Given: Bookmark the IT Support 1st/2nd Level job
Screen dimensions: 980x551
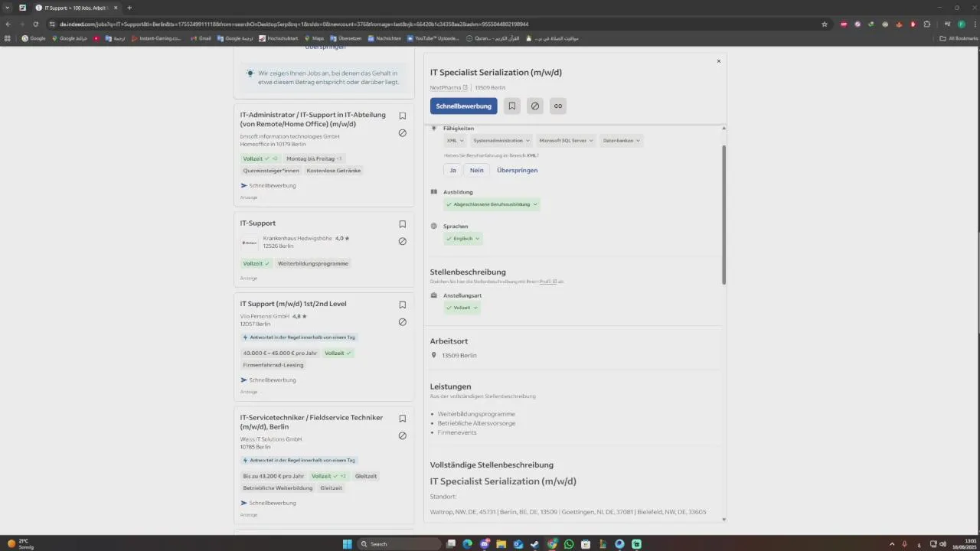Looking at the screenshot, I should coord(402,305).
